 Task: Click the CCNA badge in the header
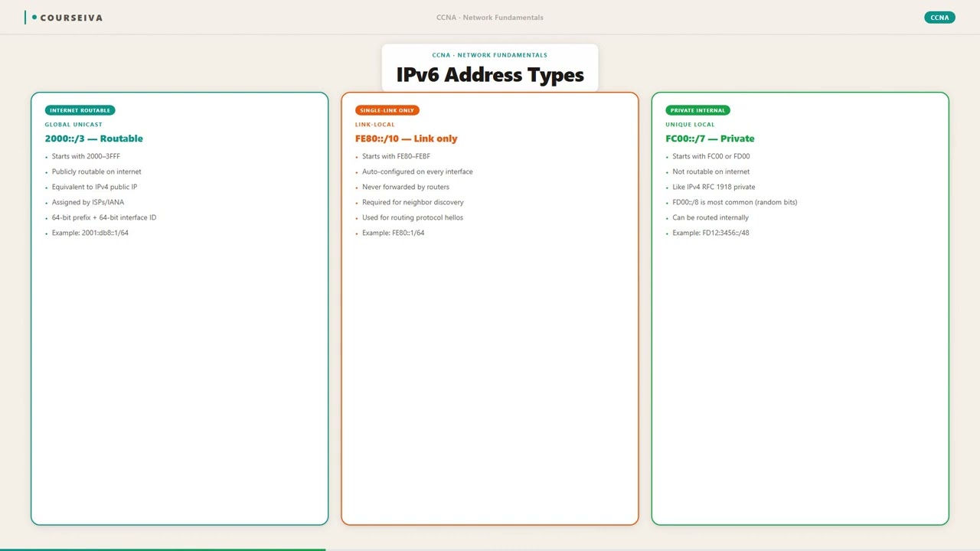click(x=939, y=18)
